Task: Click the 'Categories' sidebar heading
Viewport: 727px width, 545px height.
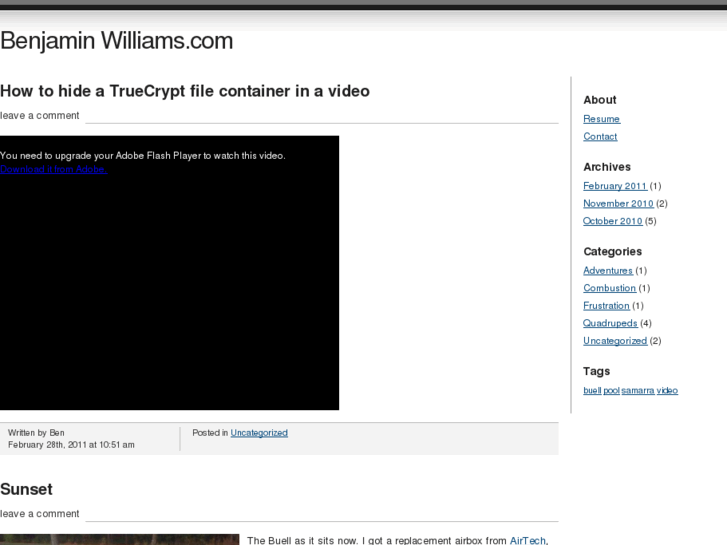Action: coord(612,251)
